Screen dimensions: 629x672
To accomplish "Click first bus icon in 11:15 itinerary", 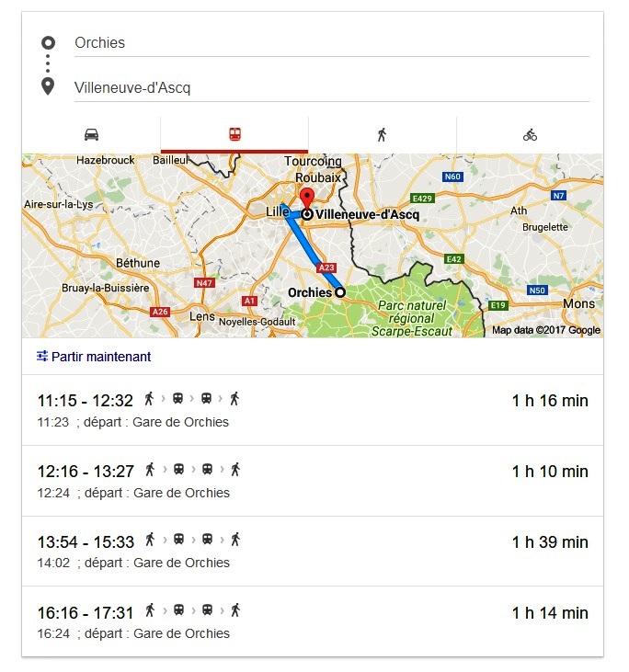I will pyautogui.click(x=177, y=399).
